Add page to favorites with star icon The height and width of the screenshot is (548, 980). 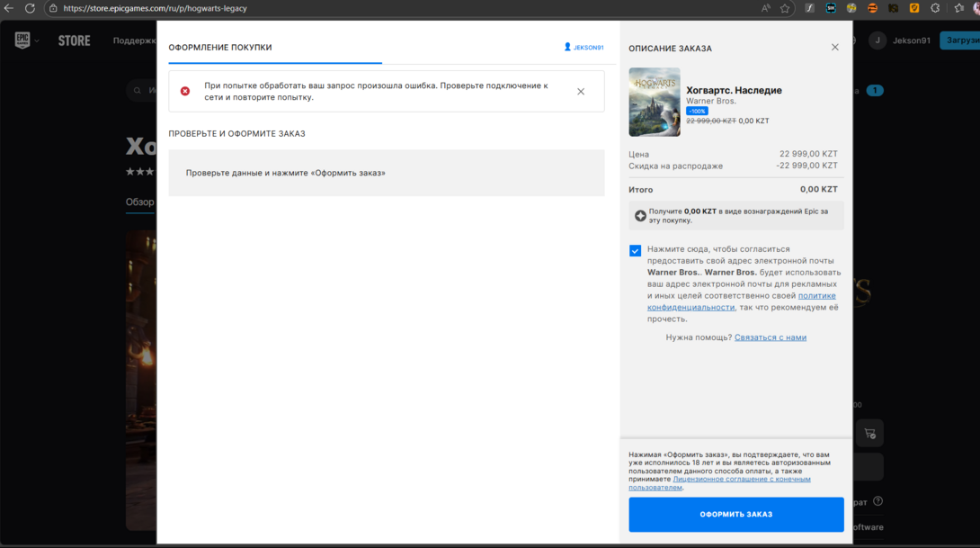point(785,8)
